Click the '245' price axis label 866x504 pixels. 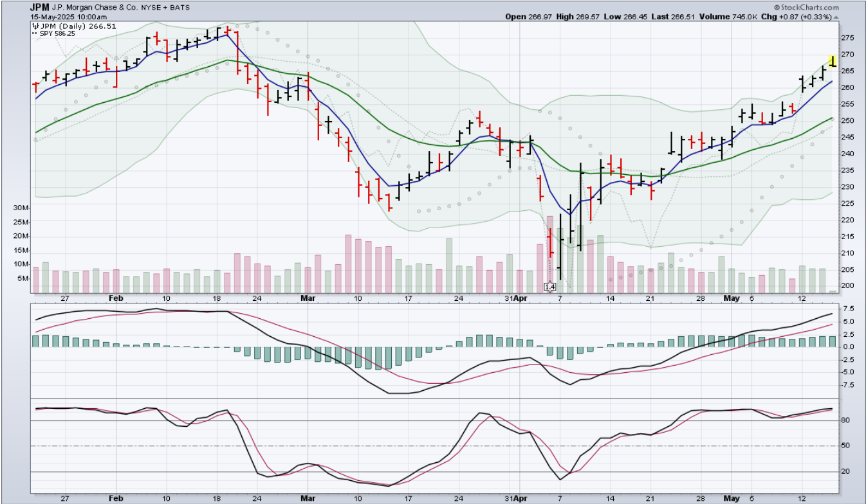click(x=848, y=138)
